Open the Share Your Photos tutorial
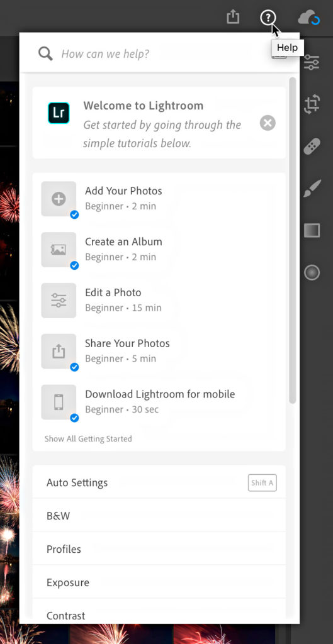This screenshot has height=644, width=333. 159,351
